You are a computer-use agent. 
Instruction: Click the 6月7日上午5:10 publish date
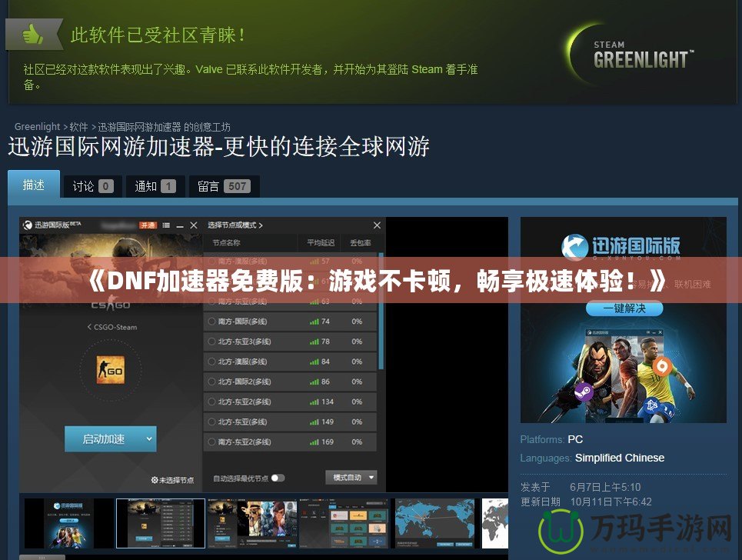click(x=605, y=487)
